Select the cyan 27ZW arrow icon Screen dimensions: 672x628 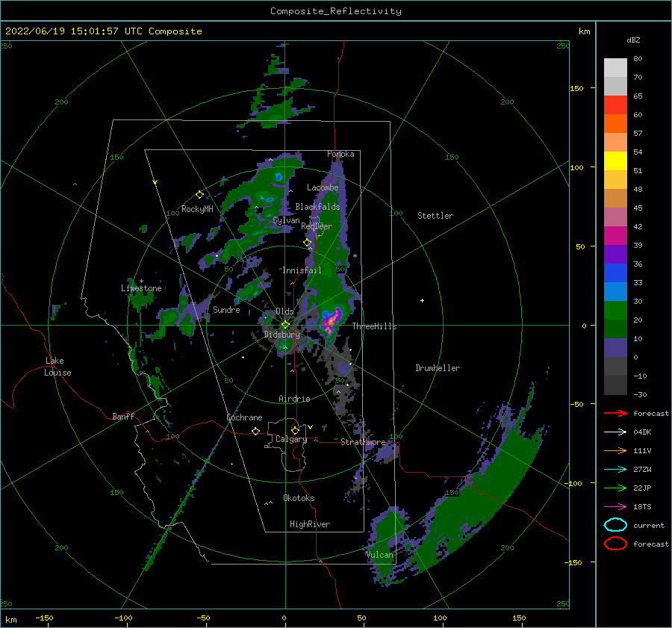[615, 470]
